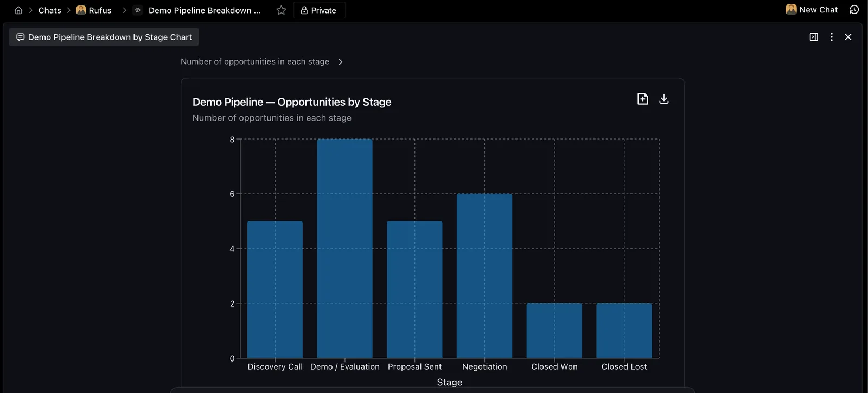This screenshot has height=393, width=868.
Task: Click the y-axis value 8
Action: point(232,140)
